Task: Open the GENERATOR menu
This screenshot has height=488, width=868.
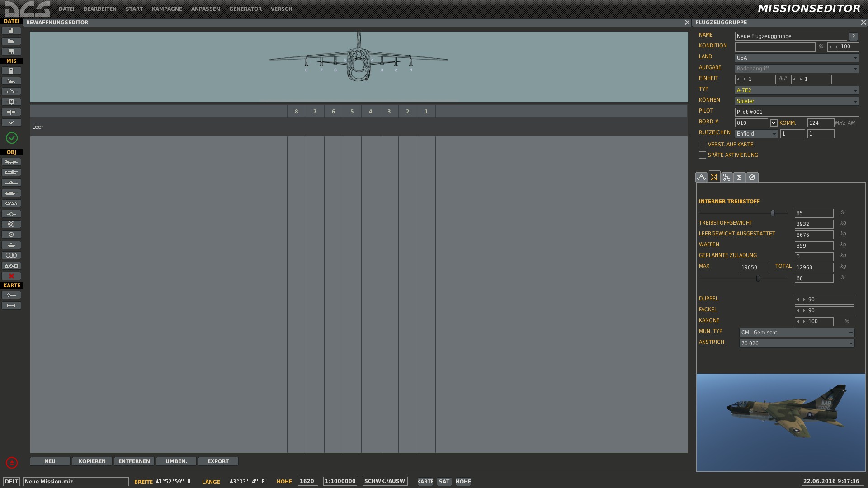Action: tap(245, 9)
